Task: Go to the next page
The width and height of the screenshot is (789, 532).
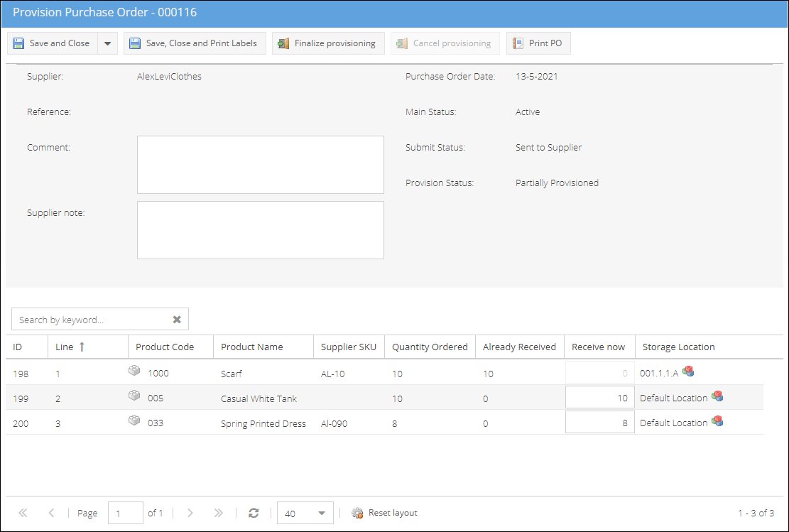Action: 190,513
